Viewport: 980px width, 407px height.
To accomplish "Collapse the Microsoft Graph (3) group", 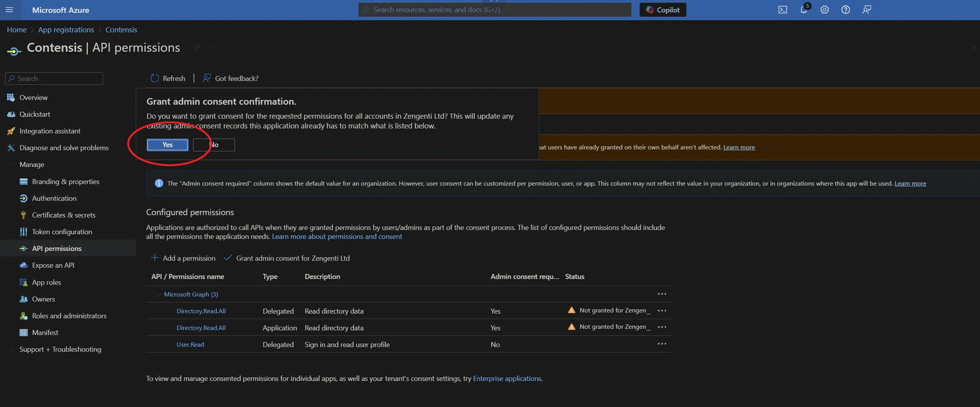I will point(157,295).
